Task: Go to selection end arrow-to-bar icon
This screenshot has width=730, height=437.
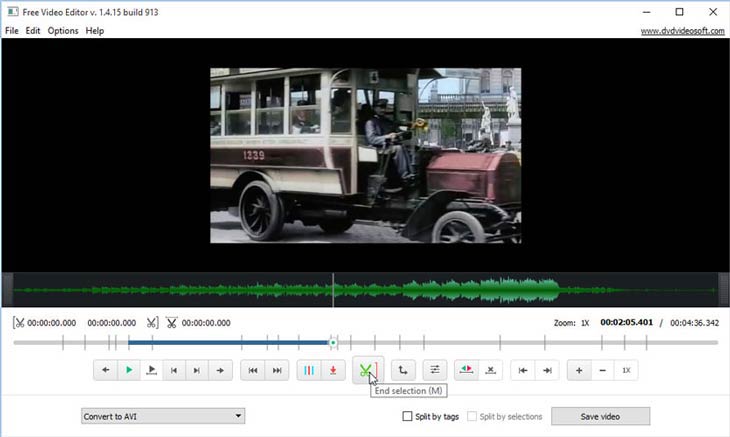Action: click(547, 370)
